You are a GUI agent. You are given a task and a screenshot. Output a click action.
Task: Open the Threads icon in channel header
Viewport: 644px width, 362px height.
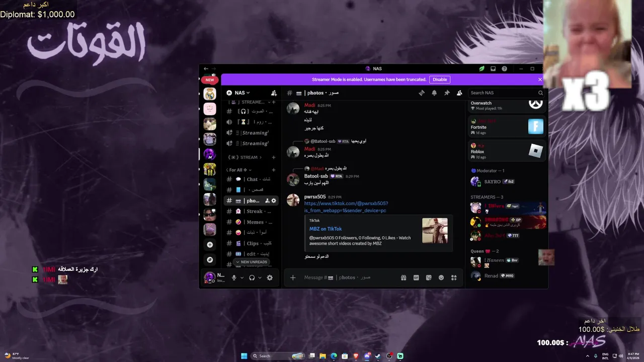pos(422,93)
